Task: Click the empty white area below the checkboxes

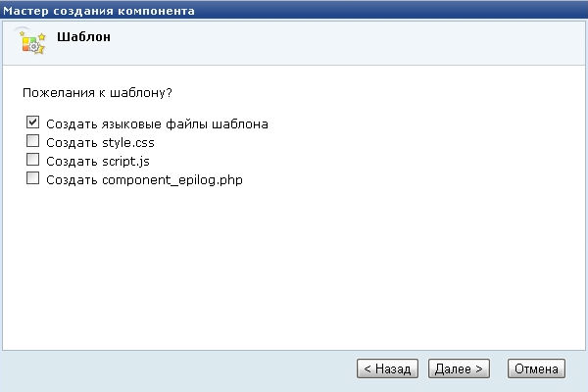Action: click(294, 265)
